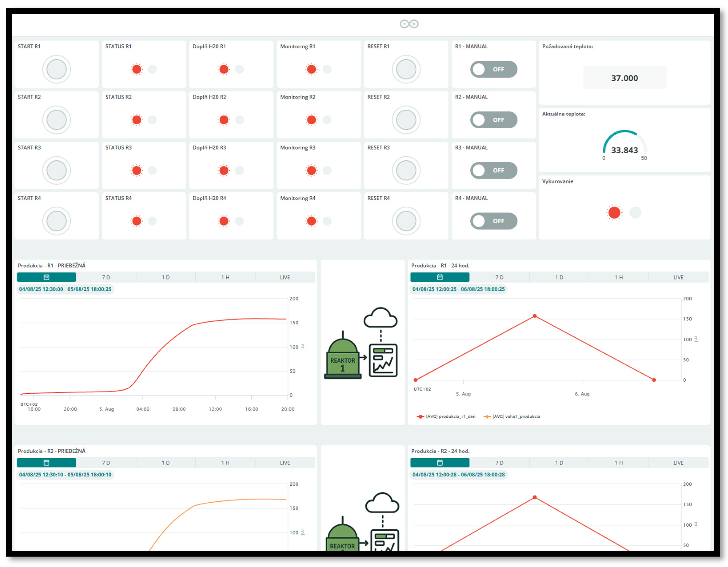Click the Požadovaná teplota value field 37.000
The width and height of the screenshot is (728, 567).
pos(624,78)
